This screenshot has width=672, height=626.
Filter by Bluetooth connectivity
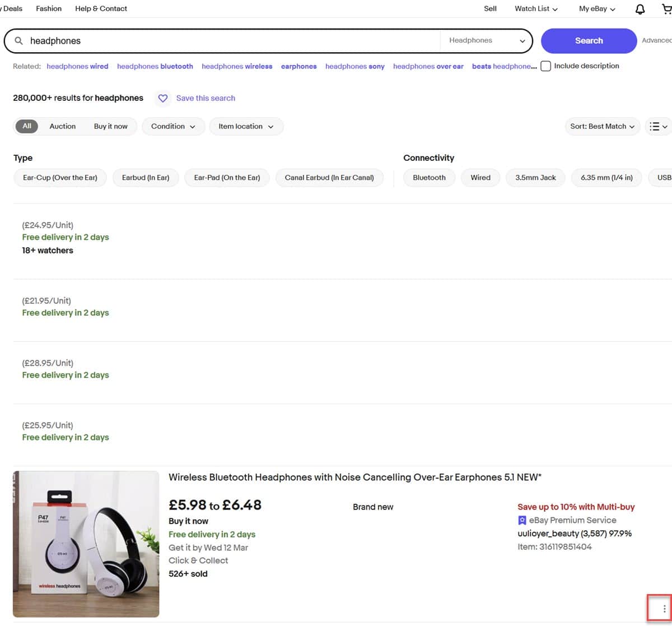coord(429,178)
